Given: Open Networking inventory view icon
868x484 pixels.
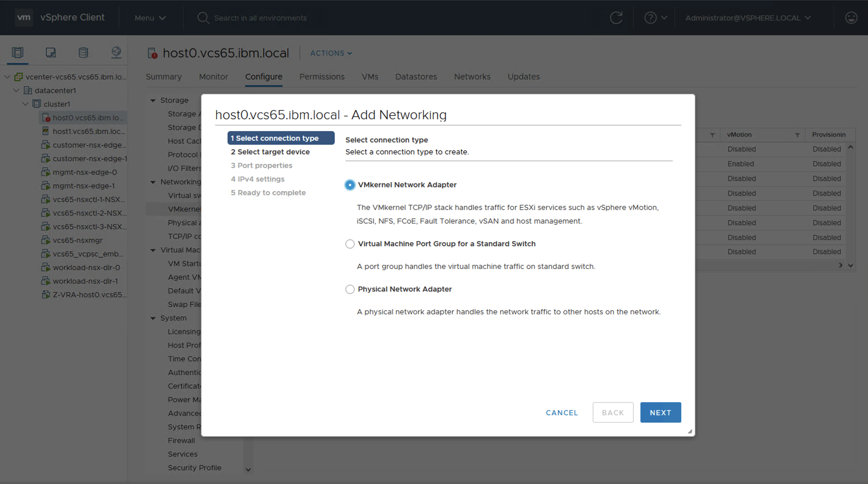Looking at the screenshot, I should [x=116, y=52].
